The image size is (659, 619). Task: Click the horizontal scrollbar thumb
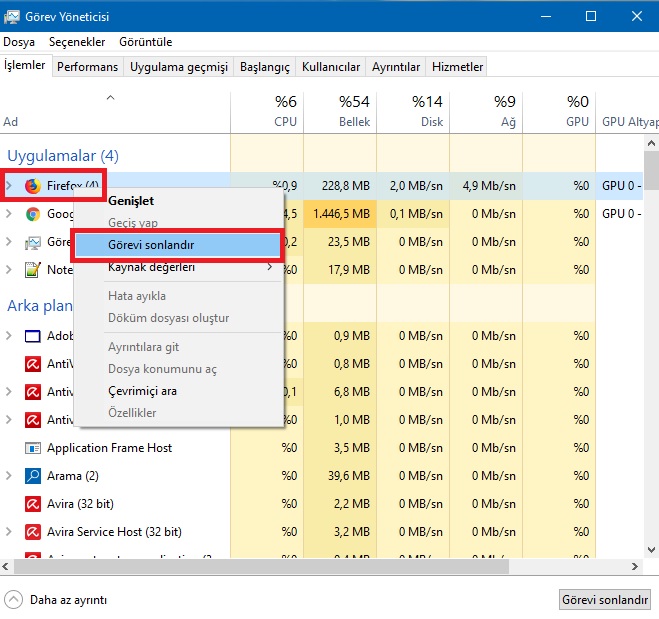(261, 566)
